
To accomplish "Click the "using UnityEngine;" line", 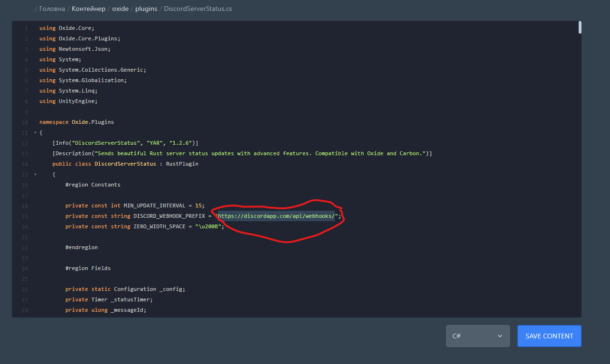I will pos(68,101).
